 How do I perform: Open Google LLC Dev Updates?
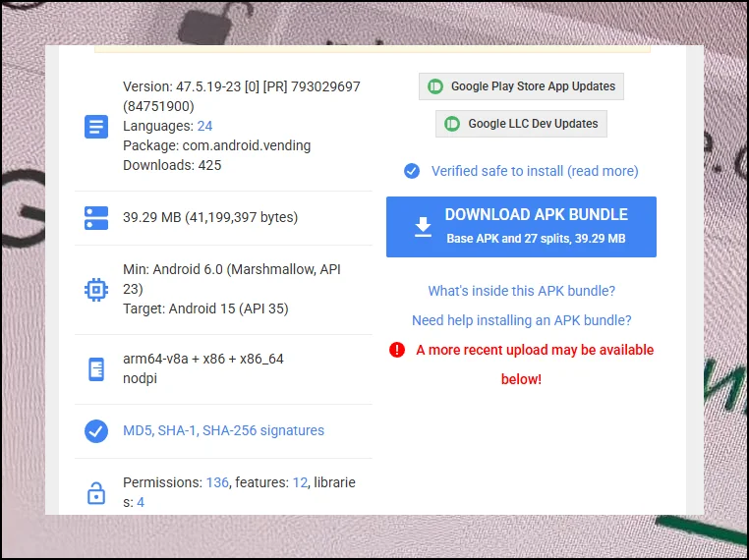[521, 124]
